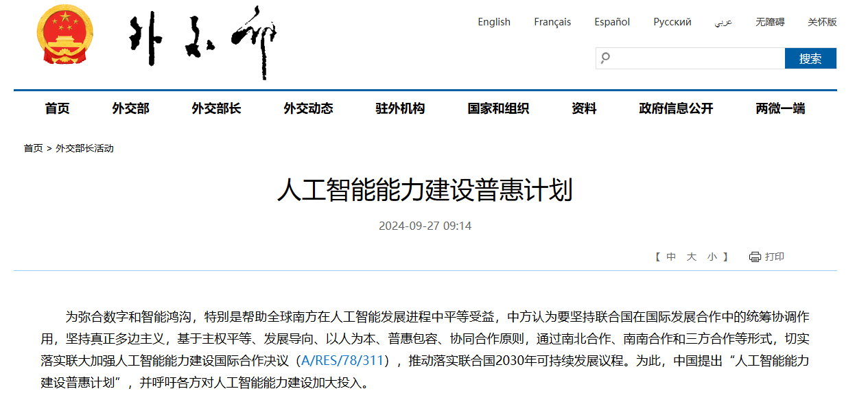868x402 pixels.
Task: Expand the 国家和组织 navigation menu
Action: (498, 108)
